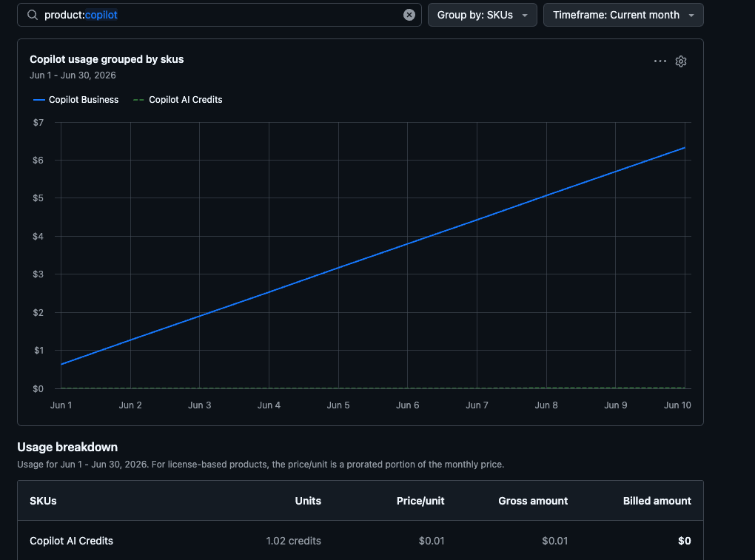Click the $7 y-axis label
The image size is (755, 560).
[x=38, y=122]
